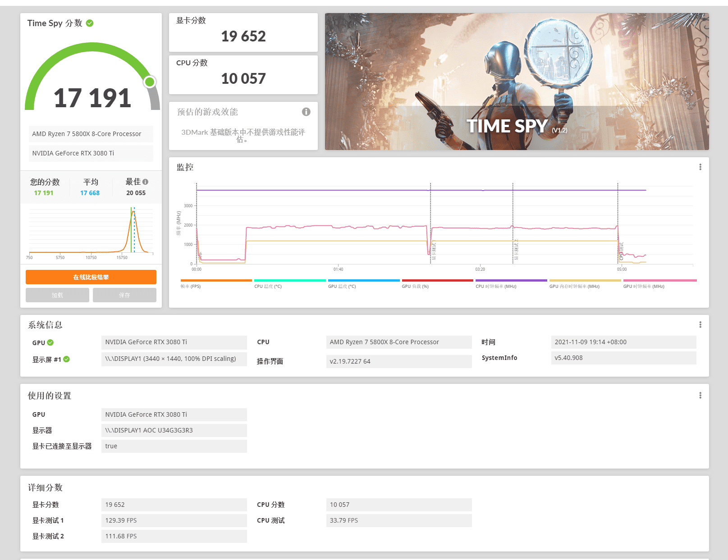The height and width of the screenshot is (560, 728).
Task: Click the GPU value field in 系统信息
Action: pos(174,342)
